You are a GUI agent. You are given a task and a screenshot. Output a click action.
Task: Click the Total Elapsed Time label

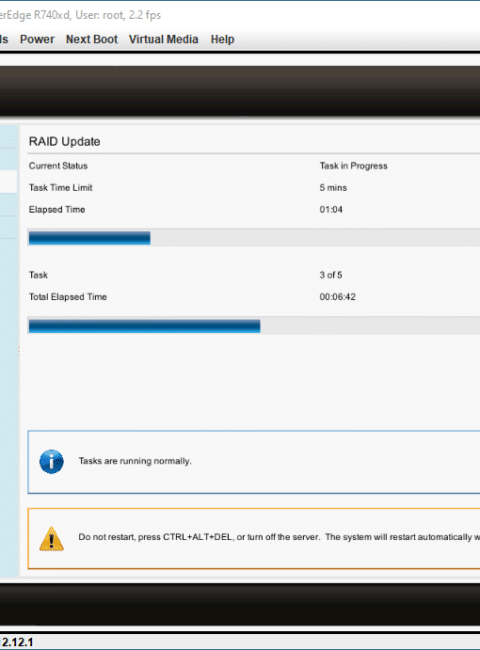tap(68, 297)
